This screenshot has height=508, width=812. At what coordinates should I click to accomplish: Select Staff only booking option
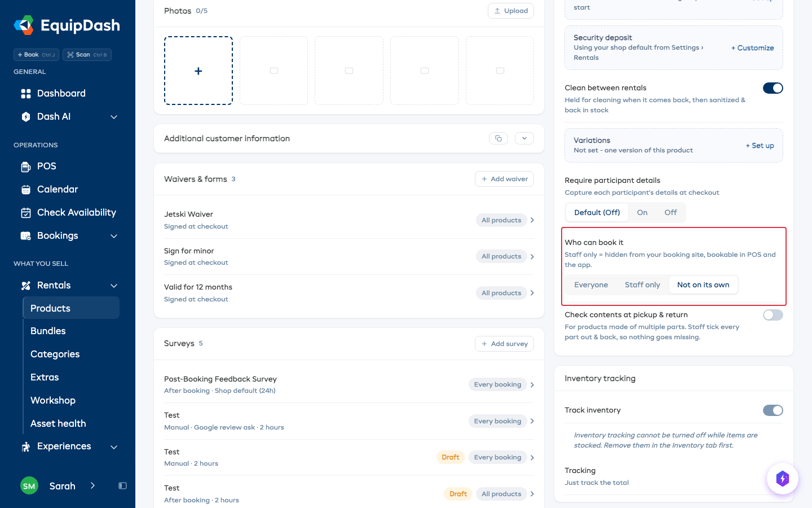point(642,285)
